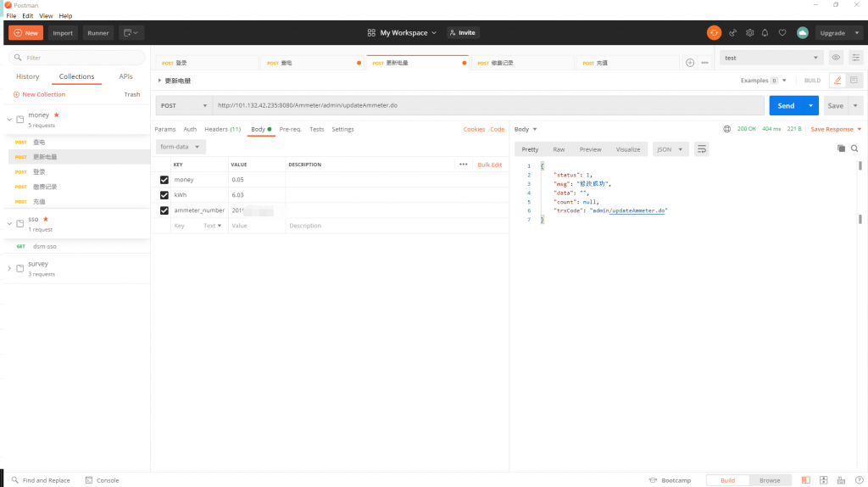Click the request URL input field

(487, 106)
